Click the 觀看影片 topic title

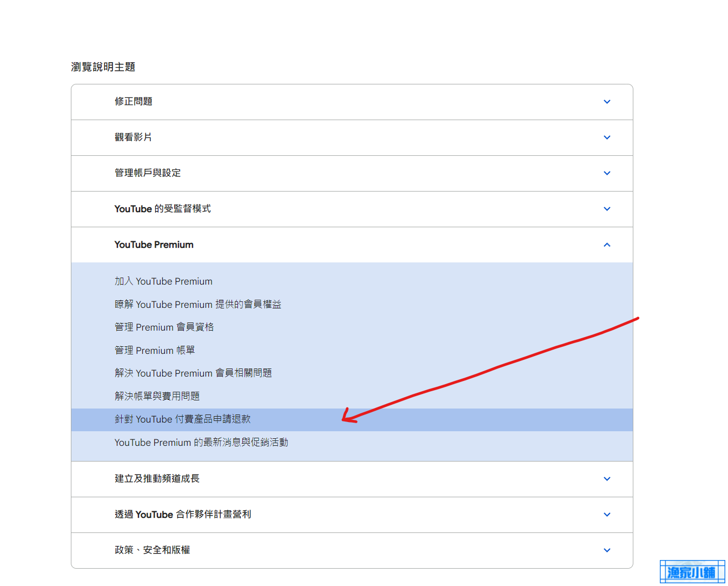[x=134, y=137]
